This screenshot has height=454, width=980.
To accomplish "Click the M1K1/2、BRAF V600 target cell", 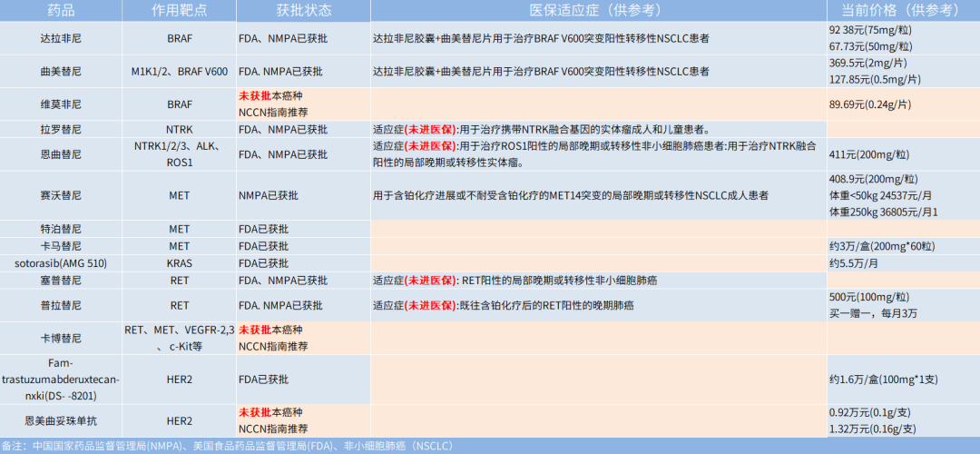I will point(180,72).
